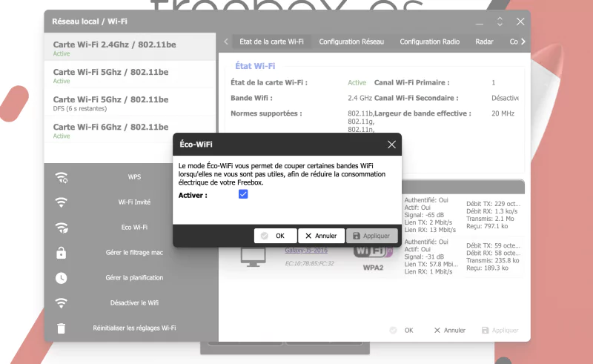Open the Wi-Fi Invité entry
Image resolution: width=593 pixels, height=364 pixels.
[134, 202]
